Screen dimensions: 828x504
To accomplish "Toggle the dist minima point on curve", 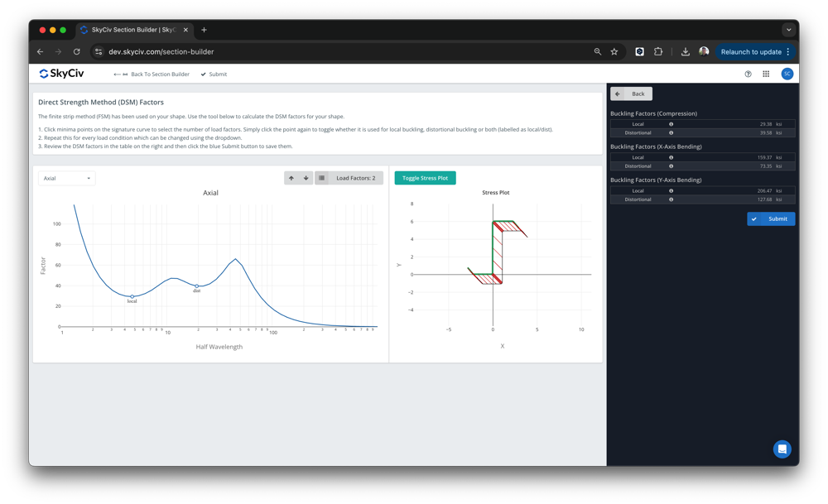I will point(197,286).
